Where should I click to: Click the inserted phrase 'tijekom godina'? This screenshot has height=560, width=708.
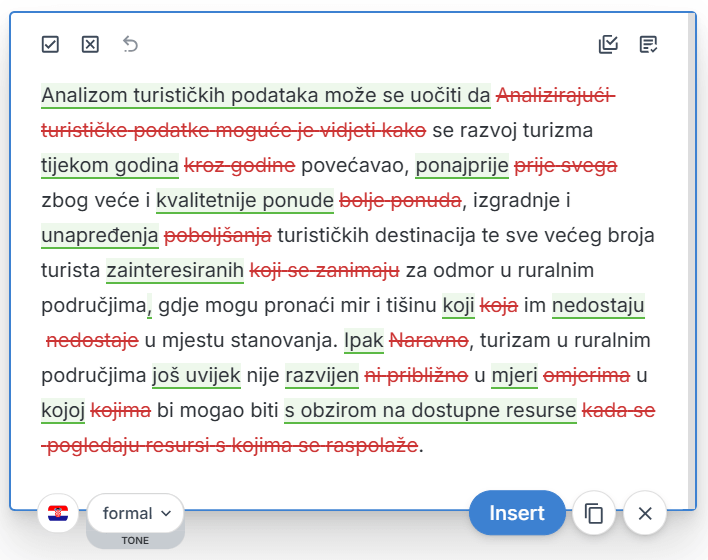coord(110,165)
